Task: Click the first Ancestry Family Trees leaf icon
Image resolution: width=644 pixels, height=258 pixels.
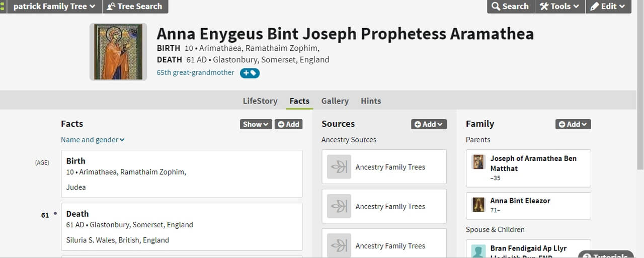Action: click(x=339, y=167)
